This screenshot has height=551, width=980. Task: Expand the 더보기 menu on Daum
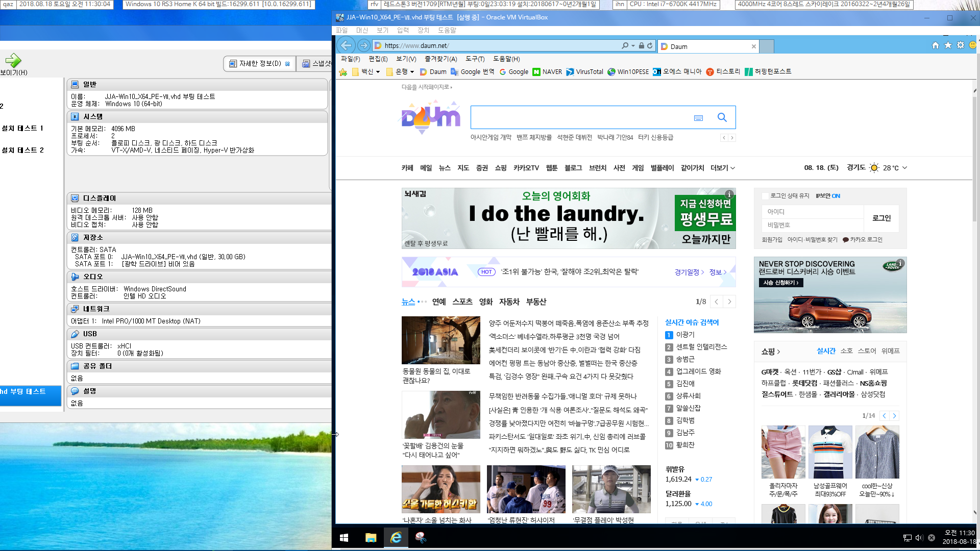723,168
